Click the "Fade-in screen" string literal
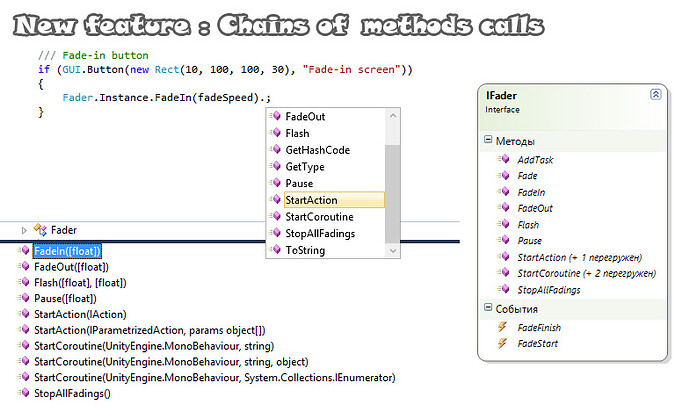This screenshot has width=690, height=419. tap(351, 70)
